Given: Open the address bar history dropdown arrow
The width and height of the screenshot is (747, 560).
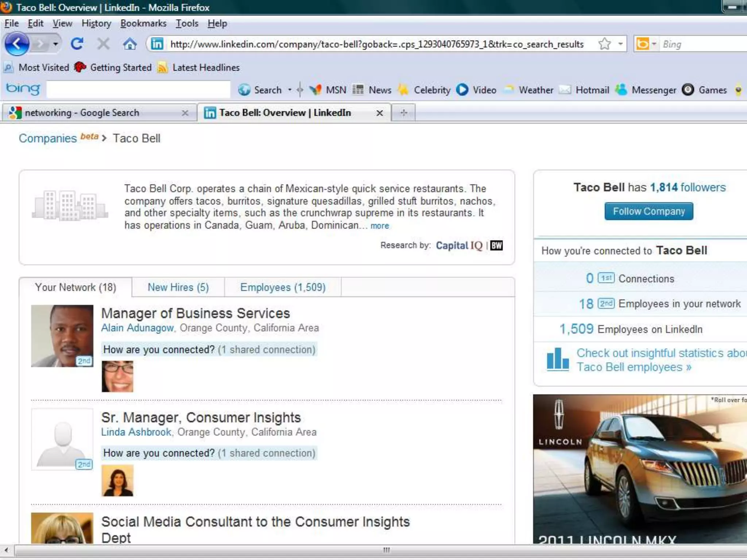Looking at the screenshot, I should 620,44.
